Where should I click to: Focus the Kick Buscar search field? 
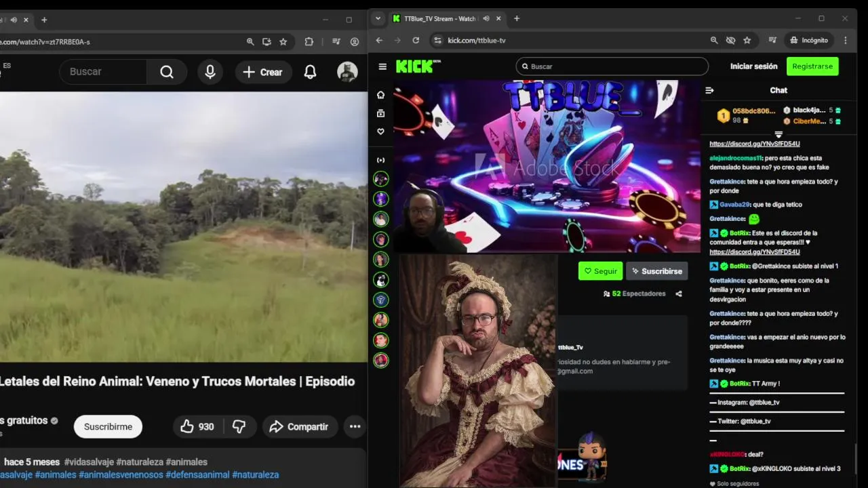click(612, 66)
